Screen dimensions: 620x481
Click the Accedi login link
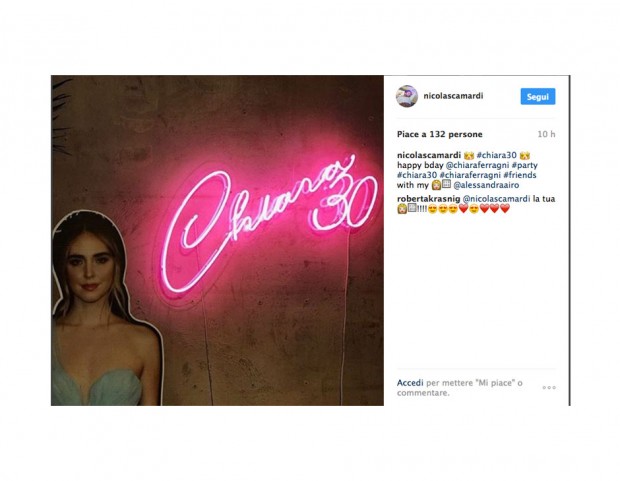click(x=410, y=383)
